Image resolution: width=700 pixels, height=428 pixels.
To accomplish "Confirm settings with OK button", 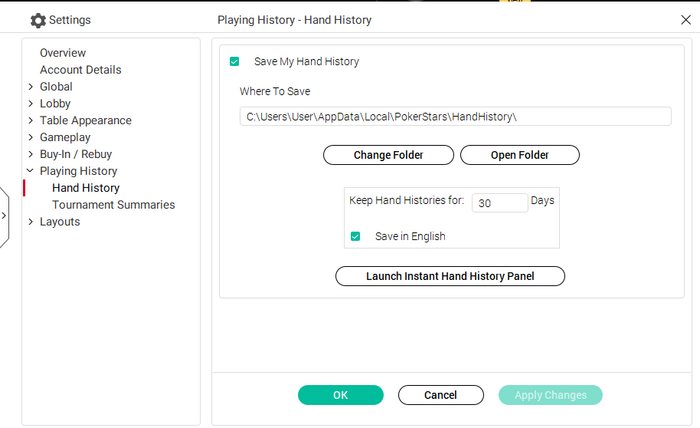I will click(340, 395).
